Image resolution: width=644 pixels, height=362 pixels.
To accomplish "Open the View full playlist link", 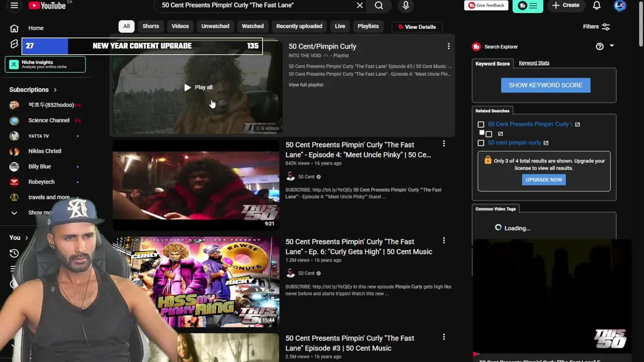I will (306, 85).
